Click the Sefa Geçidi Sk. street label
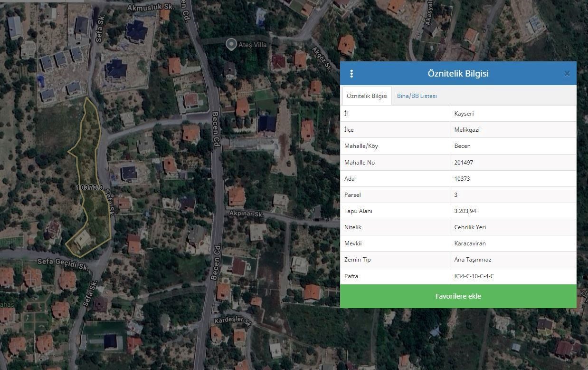The image size is (588, 370). (x=64, y=265)
